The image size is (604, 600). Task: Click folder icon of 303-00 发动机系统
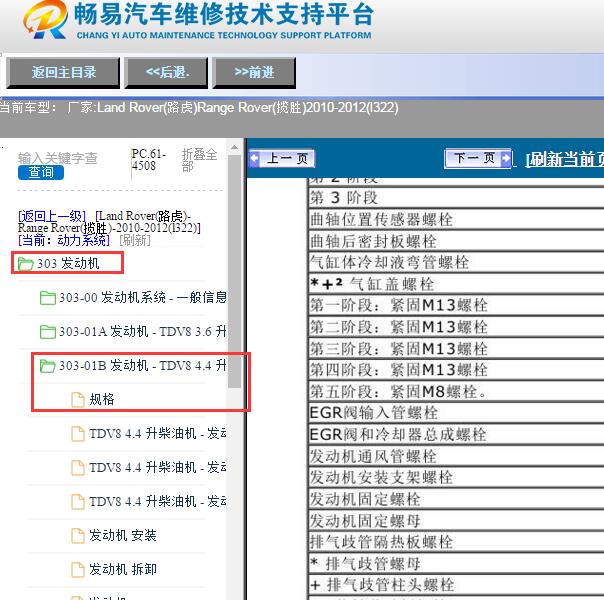(x=48, y=298)
